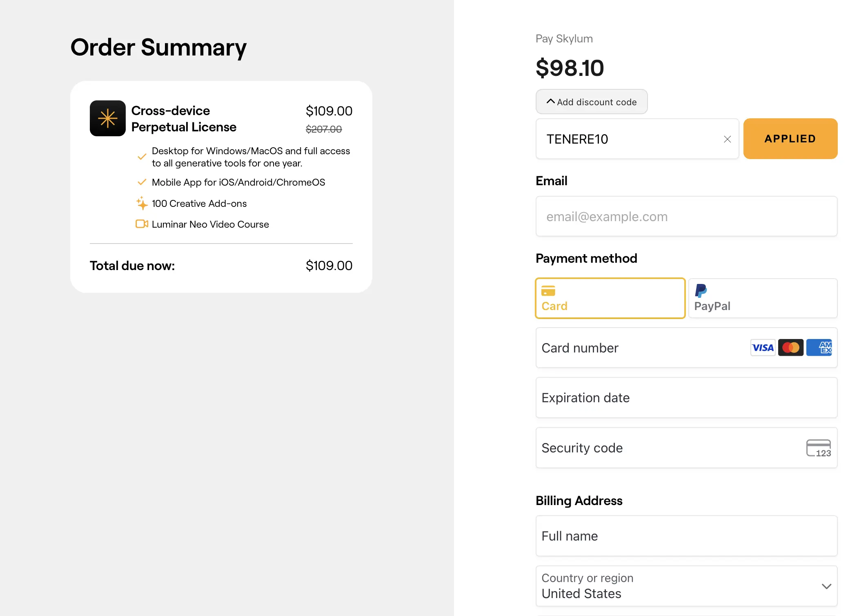Click the PayPal logo icon
Screen dimensions: 859x616
pos(701,290)
